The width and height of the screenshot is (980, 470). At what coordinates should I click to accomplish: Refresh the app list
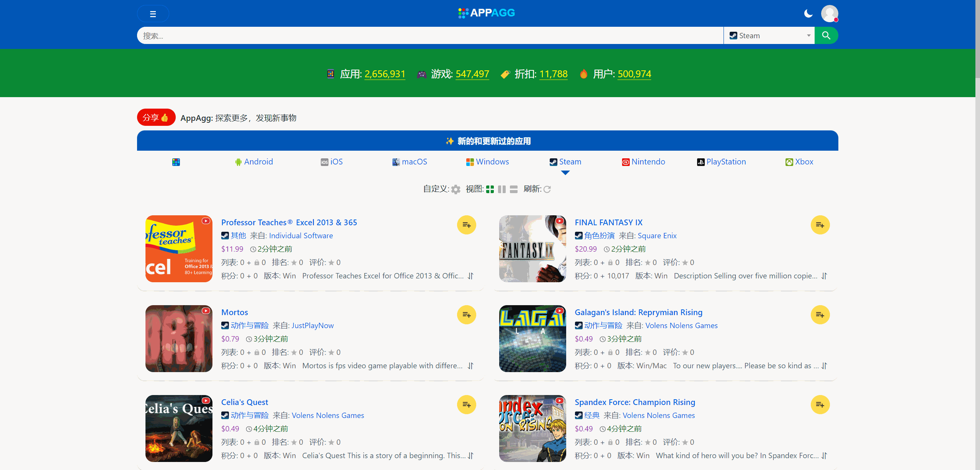click(x=547, y=189)
